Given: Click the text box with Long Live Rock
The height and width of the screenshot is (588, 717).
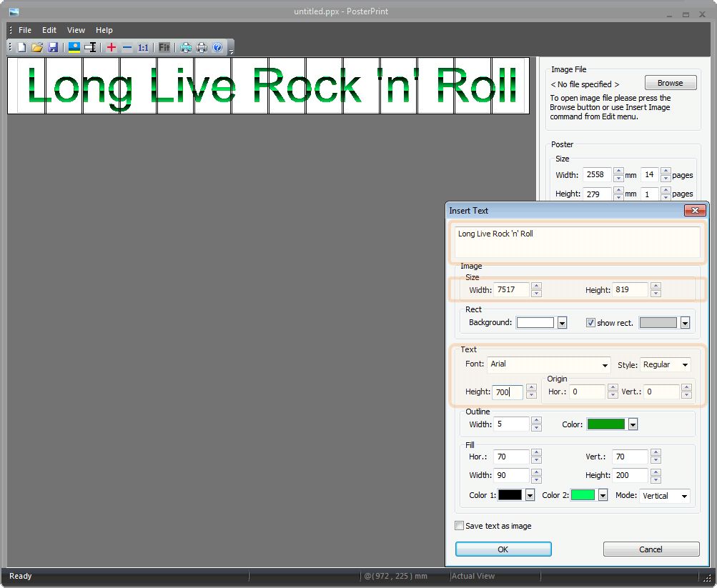Looking at the screenshot, I should point(577,242).
